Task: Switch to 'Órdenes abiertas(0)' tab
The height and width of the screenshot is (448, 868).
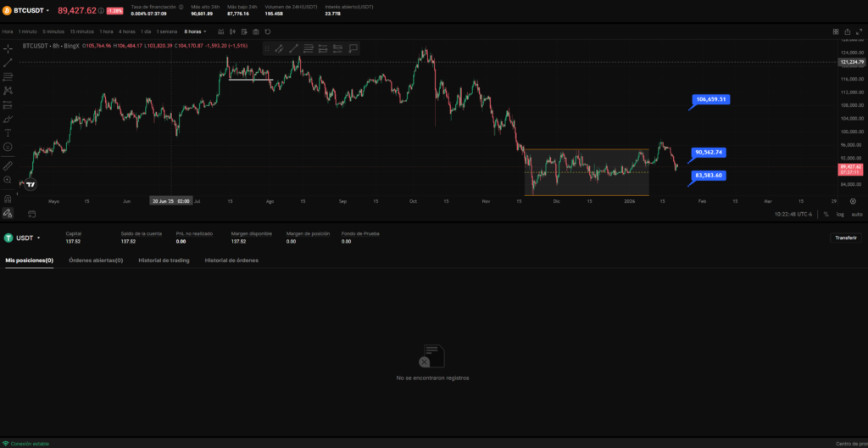Action: tap(96, 260)
